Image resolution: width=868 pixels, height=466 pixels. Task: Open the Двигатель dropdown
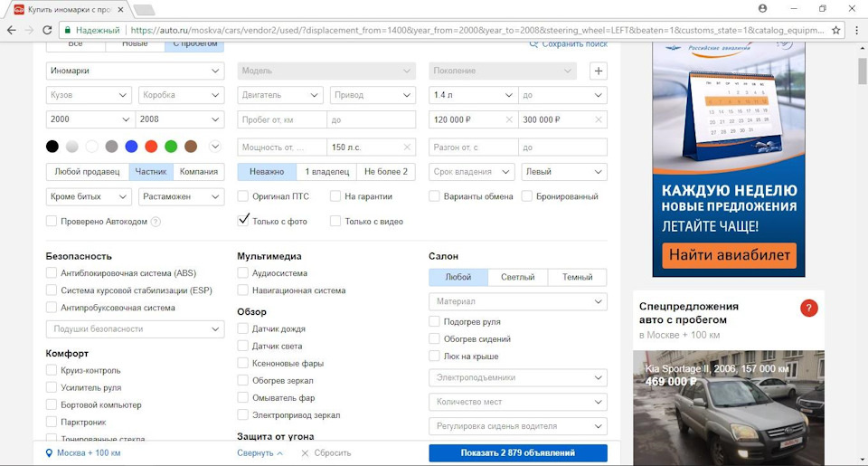coord(280,95)
